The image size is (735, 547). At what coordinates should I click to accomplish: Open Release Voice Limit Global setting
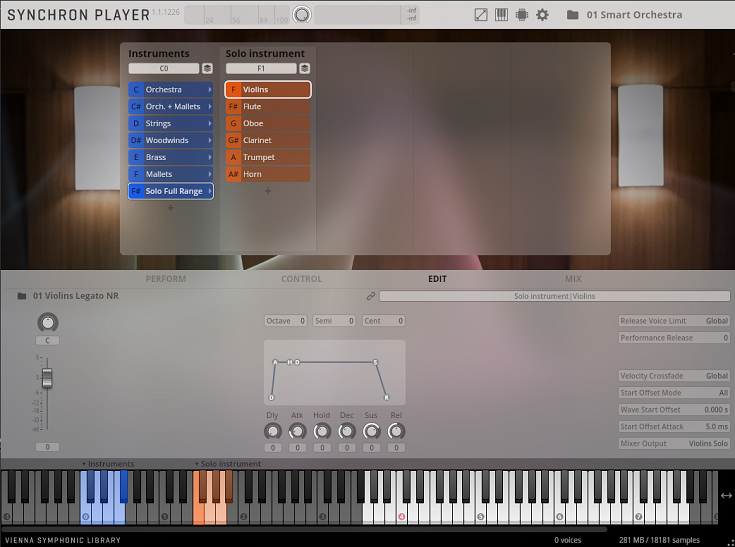[674, 321]
